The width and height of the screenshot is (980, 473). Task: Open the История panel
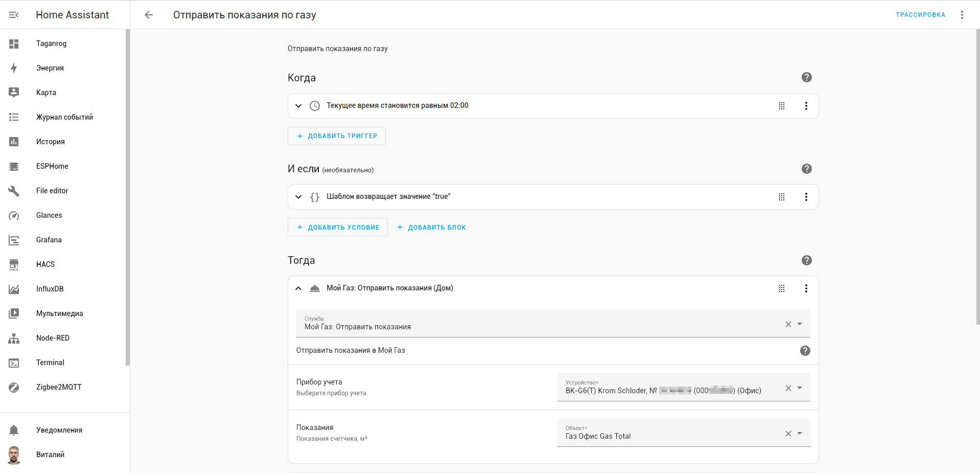point(63,142)
